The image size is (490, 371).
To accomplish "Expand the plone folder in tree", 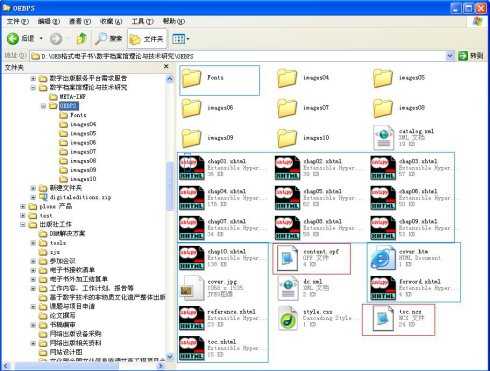I will coord(23,206).
